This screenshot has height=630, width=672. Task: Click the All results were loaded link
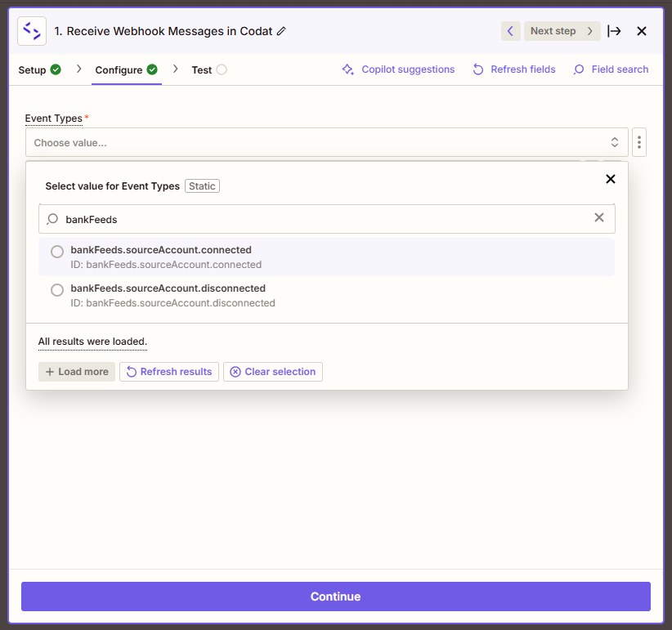[92, 342]
